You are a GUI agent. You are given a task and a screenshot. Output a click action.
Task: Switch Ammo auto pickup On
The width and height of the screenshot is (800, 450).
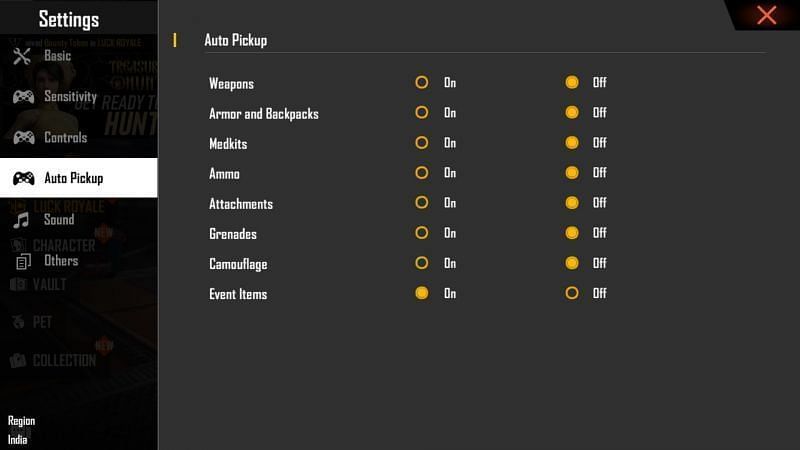[x=422, y=173]
